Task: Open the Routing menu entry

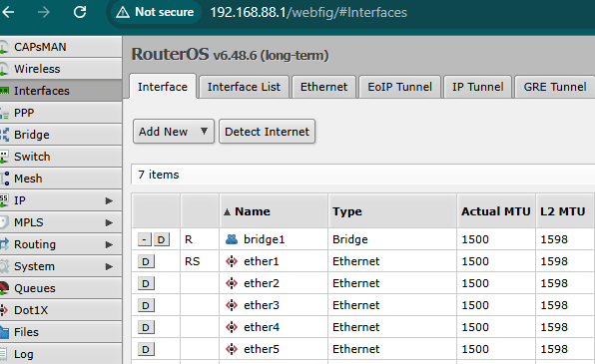Action: click(x=61, y=244)
